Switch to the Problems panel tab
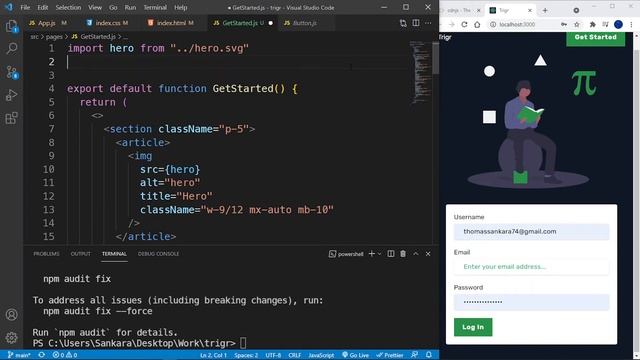 click(46, 254)
